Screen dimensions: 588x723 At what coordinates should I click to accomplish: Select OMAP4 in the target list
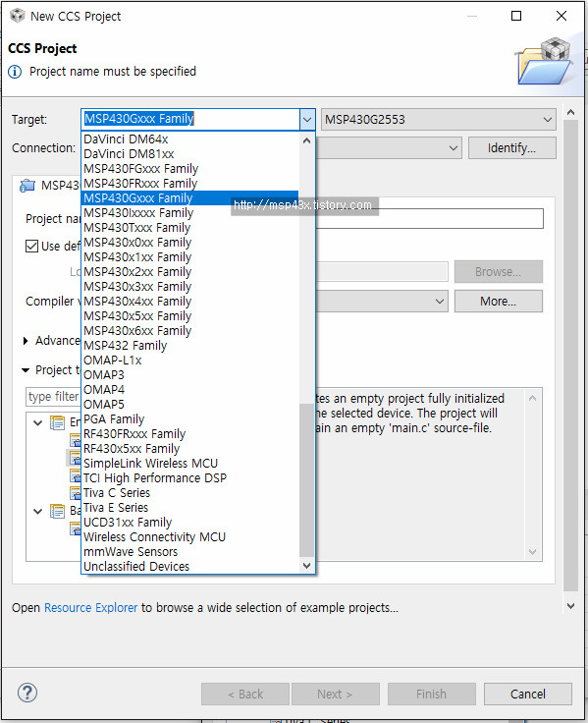pos(189,390)
